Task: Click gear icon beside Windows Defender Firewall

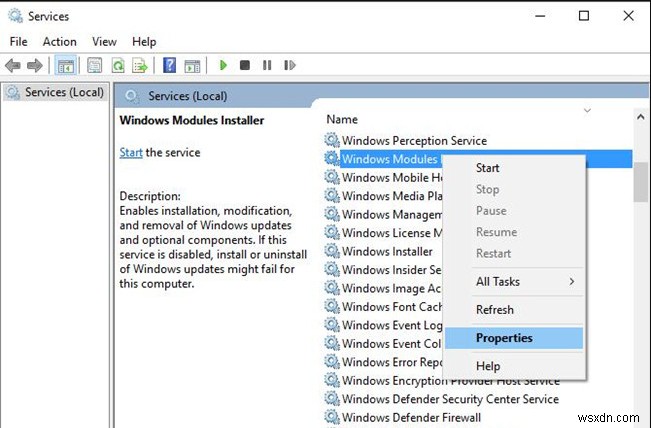Action: coord(332,417)
